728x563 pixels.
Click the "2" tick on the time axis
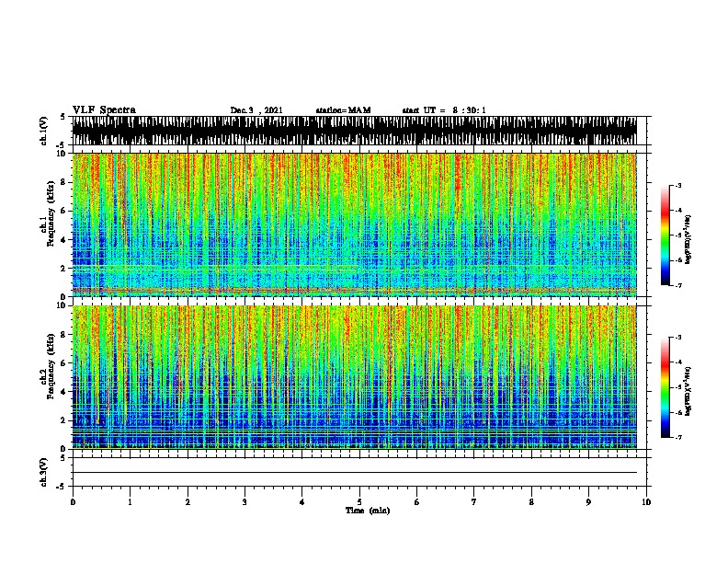(x=188, y=502)
